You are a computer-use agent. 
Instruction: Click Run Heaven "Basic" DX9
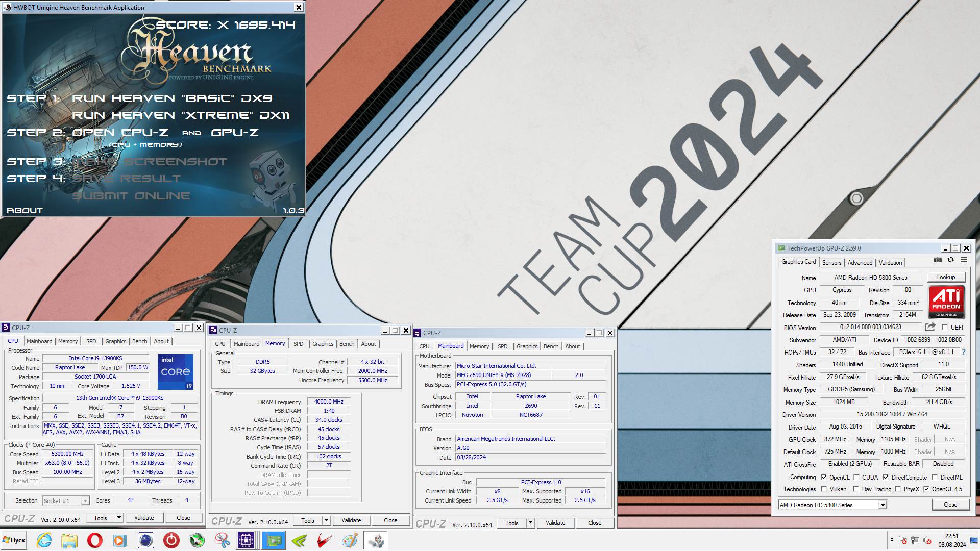coord(172,98)
